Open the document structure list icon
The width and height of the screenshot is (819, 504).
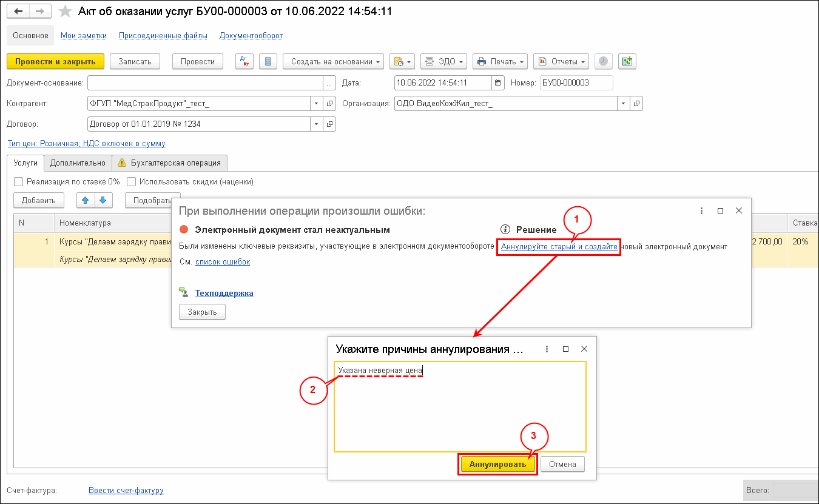click(x=268, y=61)
